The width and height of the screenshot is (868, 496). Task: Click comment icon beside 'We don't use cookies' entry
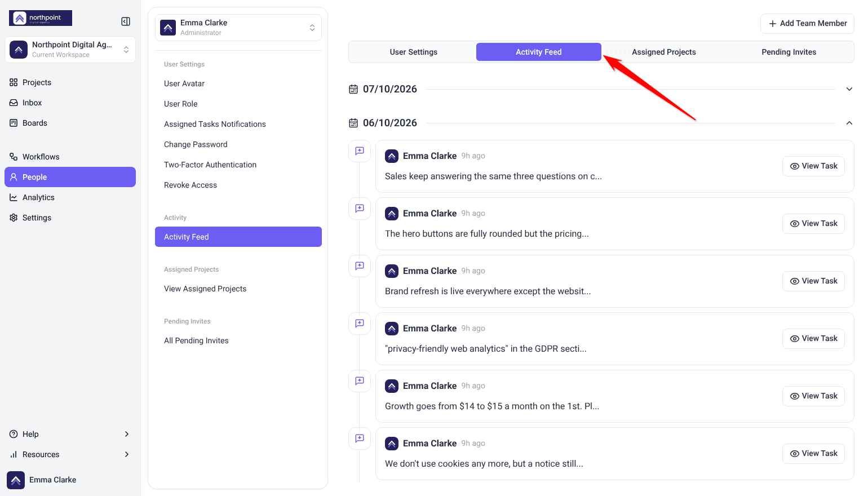[x=360, y=439]
